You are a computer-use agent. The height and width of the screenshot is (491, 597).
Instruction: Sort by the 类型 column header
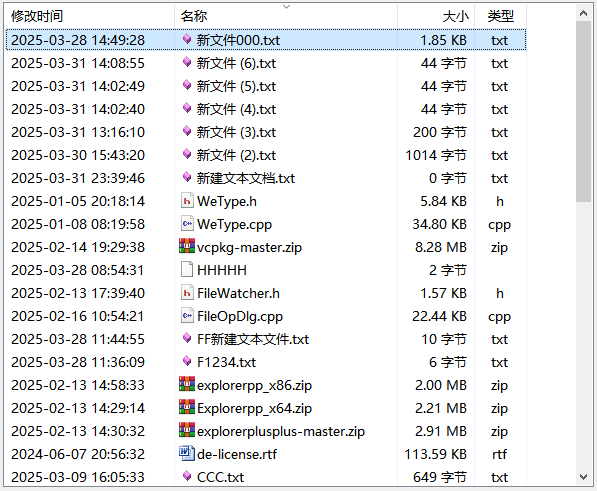[x=500, y=16]
